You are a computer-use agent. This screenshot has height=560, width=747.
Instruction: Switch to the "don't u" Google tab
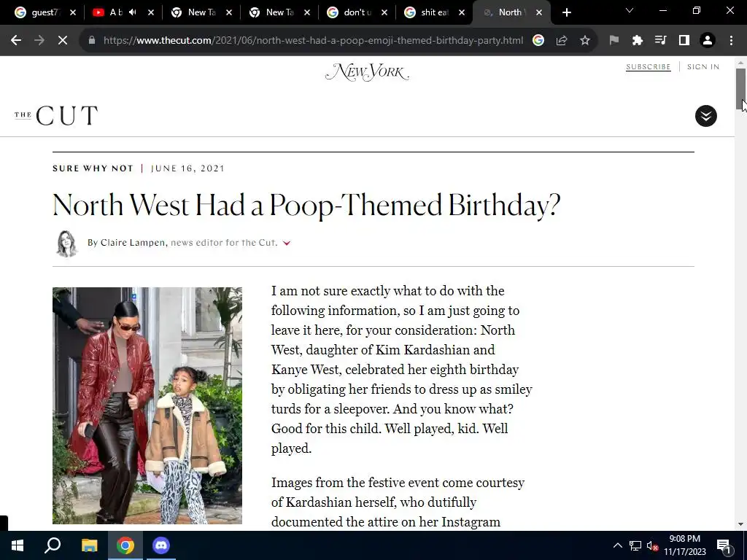pyautogui.click(x=357, y=12)
